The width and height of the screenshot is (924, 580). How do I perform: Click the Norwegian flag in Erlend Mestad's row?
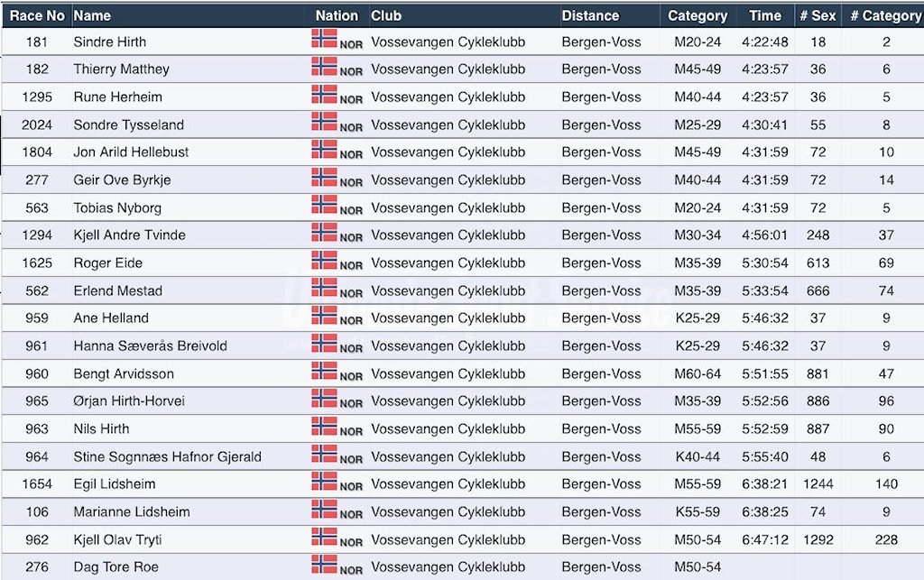coord(324,288)
